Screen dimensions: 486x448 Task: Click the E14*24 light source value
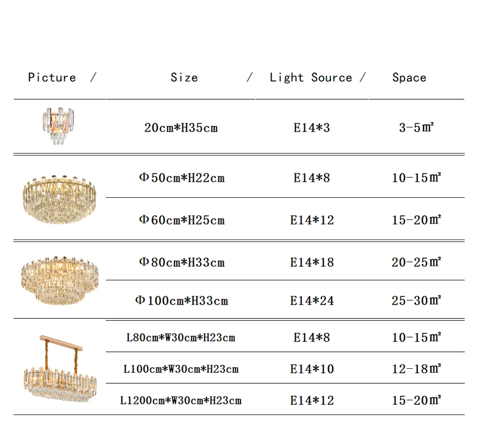(312, 300)
